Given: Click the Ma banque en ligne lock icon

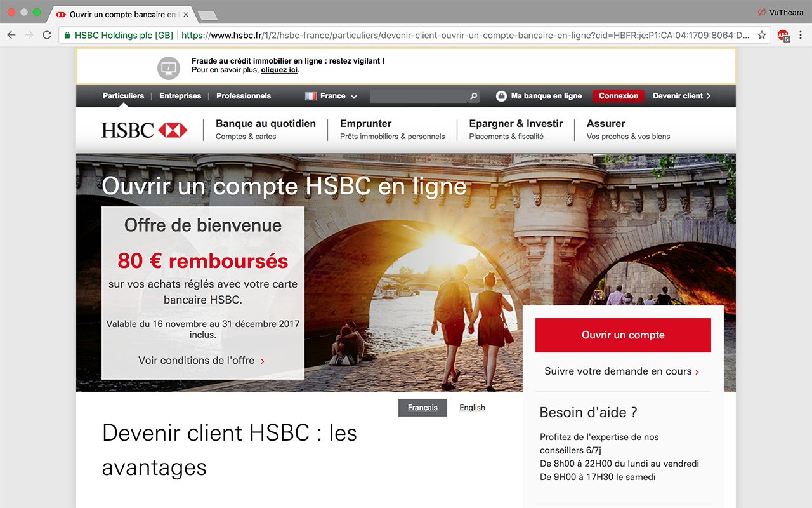Looking at the screenshot, I should 501,96.
